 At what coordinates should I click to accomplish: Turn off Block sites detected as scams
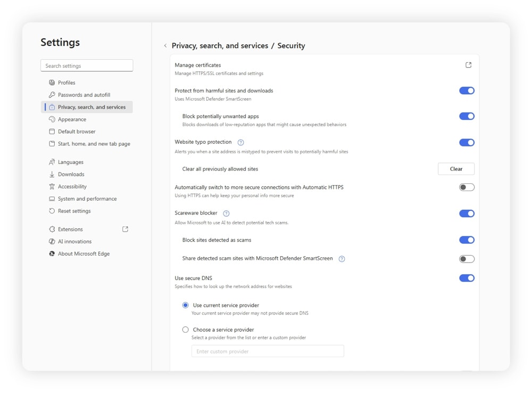(467, 240)
